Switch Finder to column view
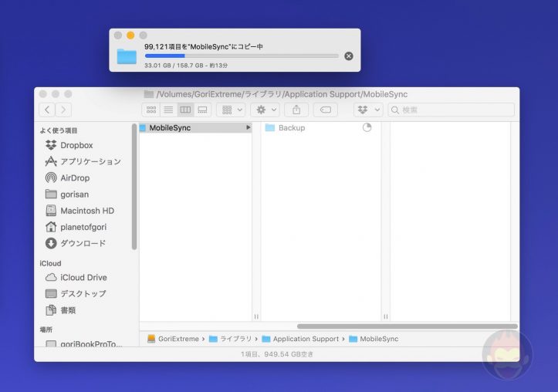Image resolution: width=558 pixels, height=392 pixels. click(x=185, y=110)
